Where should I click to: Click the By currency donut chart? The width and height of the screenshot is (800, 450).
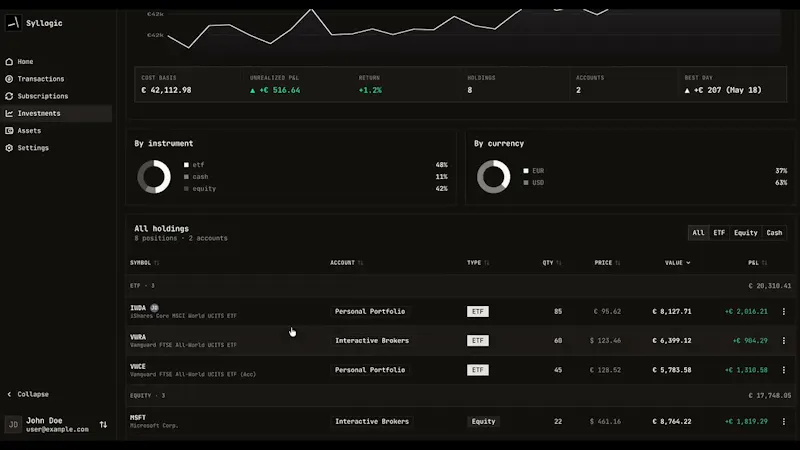point(493,177)
